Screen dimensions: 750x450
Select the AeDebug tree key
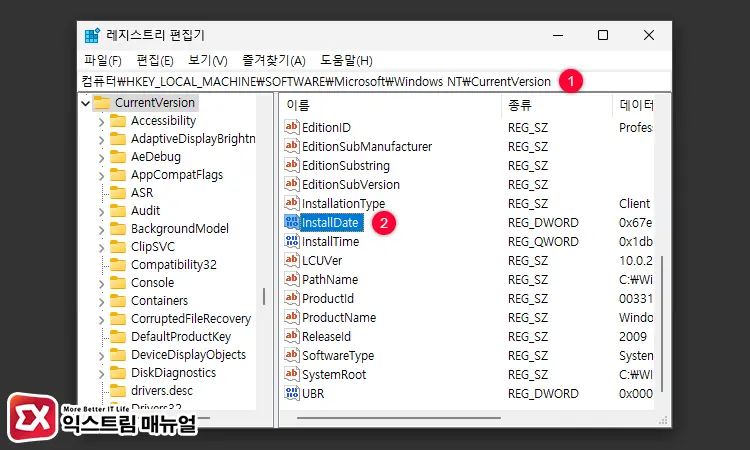pyautogui.click(x=156, y=157)
